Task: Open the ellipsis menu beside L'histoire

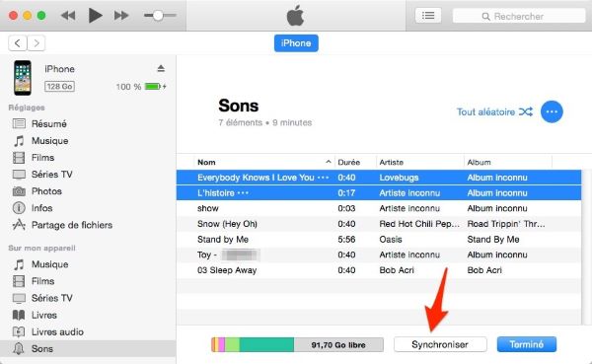Action: [243, 193]
